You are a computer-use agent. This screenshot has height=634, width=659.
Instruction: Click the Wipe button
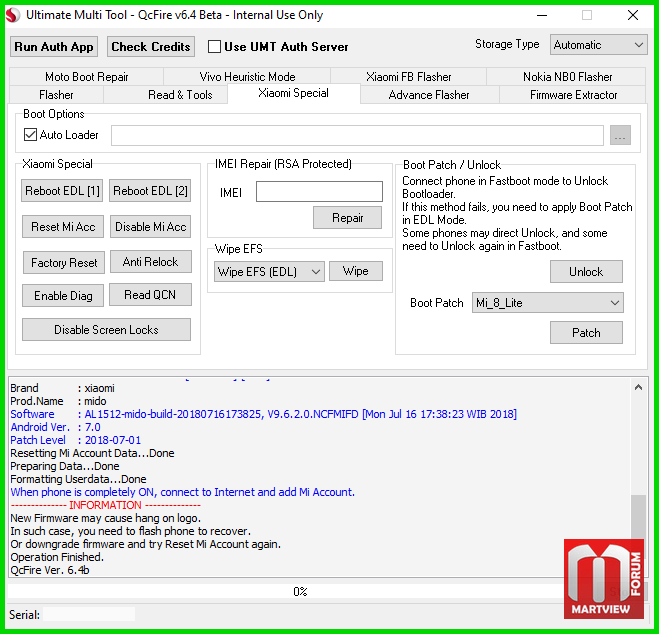[356, 271]
